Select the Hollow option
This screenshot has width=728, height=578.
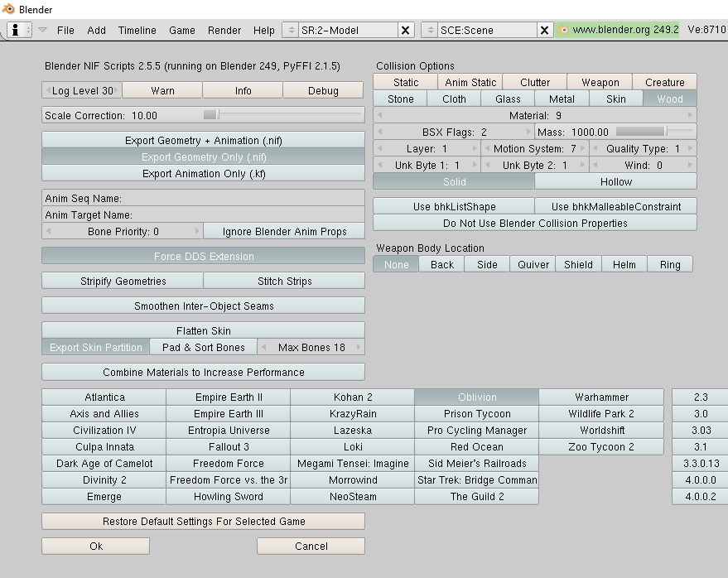615,181
